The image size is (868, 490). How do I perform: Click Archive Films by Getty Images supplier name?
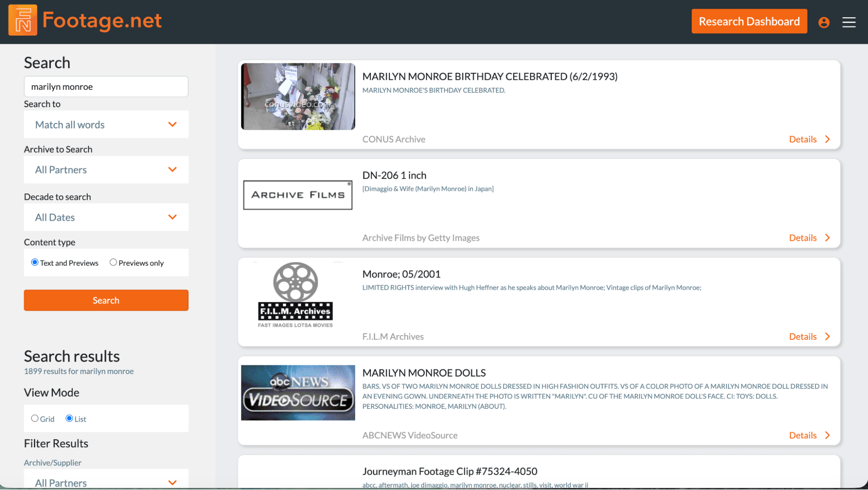(421, 238)
